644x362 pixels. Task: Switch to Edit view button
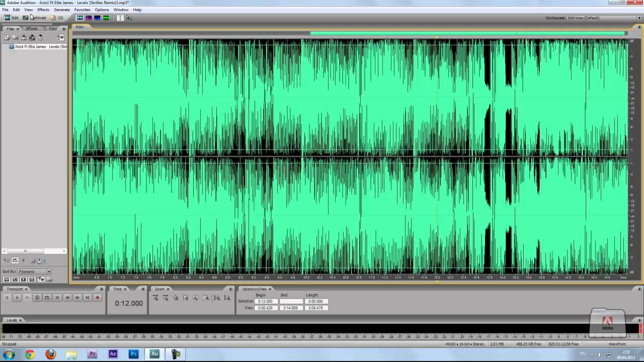point(11,18)
